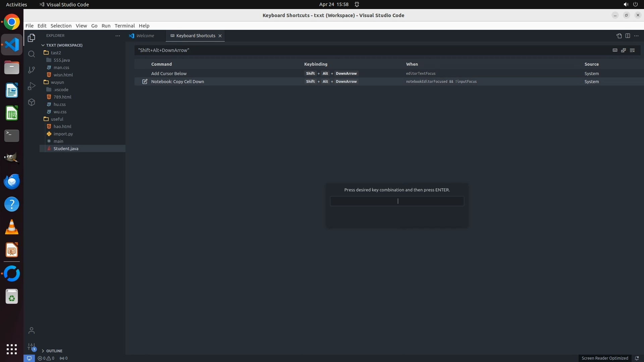The width and height of the screenshot is (644, 362).
Task: Click Manage gear icon with badge
Action: pos(32,347)
